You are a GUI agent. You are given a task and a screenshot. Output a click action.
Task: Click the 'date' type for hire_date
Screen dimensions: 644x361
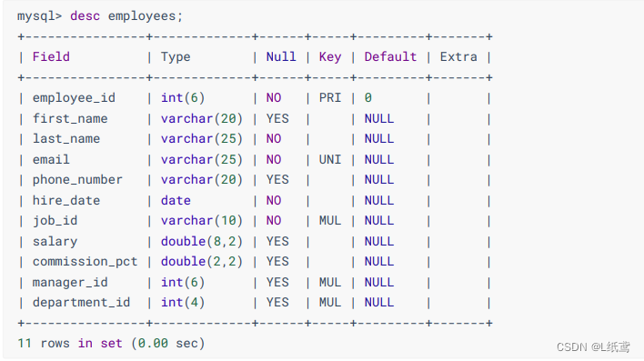click(176, 200)
